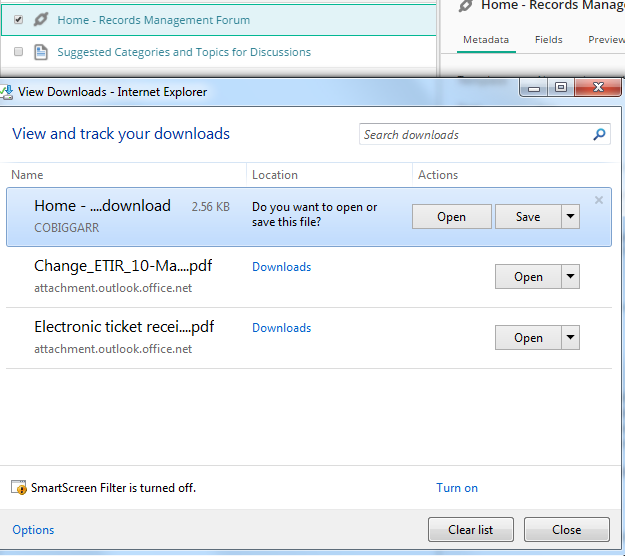Click the link icon in the details panel header
The image size is (625, 556).
click(x=465, y=6)
